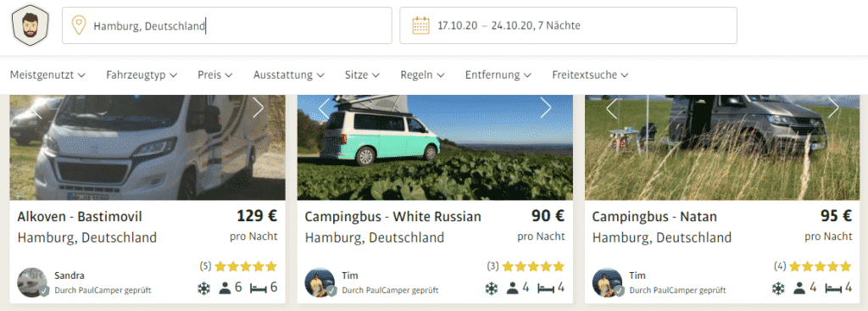Show next photo of Alkoven Bastimovil
868x311 pixels.
(x=258, y=108)
